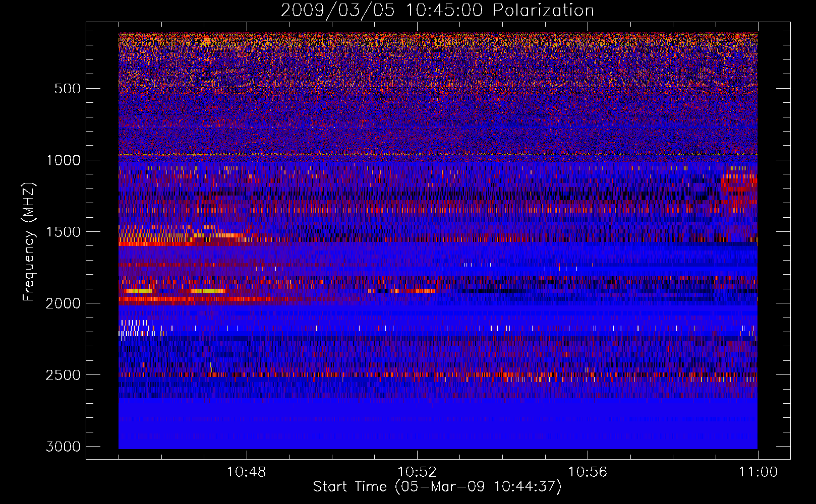816x504 pixels.
Task: Click the "Start Time (05-Mar-09 10:44:37)" label
Action: tap(437, 487)
